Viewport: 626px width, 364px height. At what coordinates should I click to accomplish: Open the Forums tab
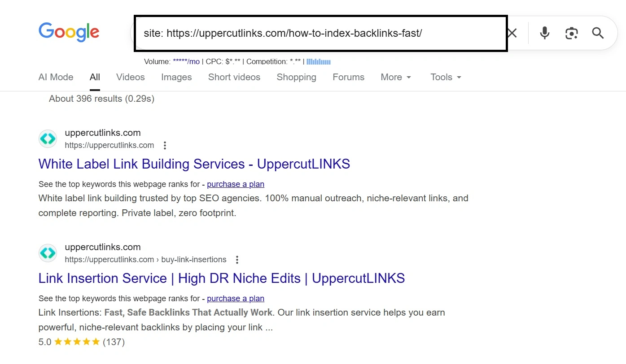(349, 77)
